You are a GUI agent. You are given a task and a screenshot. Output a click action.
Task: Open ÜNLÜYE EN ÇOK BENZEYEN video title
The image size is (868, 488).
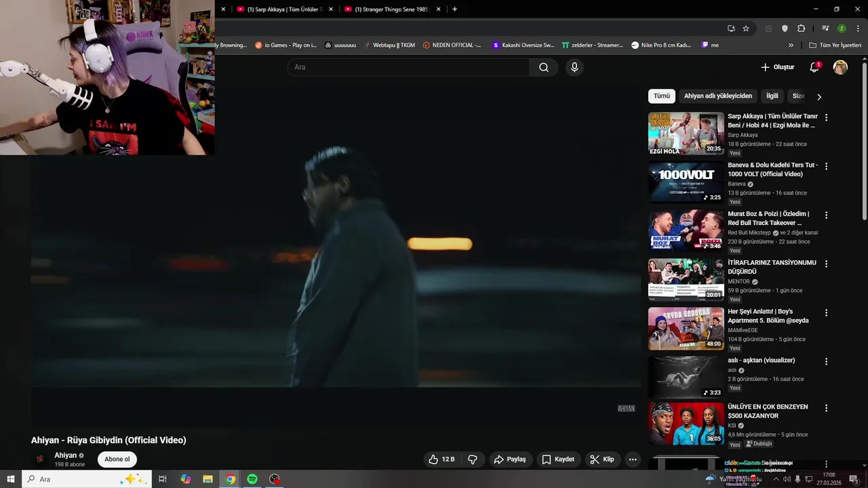(x=768, y=411)
